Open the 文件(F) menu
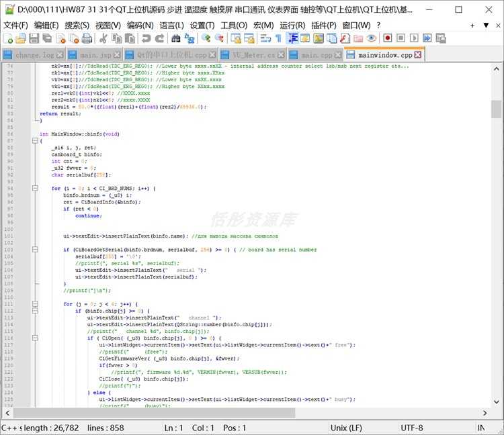This screenshot has height=435, width=504. click(x=15, y=25)
